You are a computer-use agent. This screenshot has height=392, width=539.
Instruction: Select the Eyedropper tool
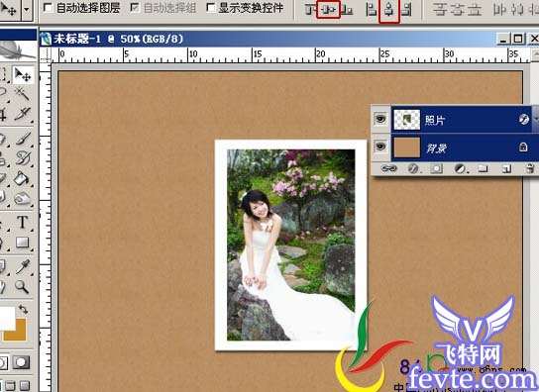click(x=23, y=266)
